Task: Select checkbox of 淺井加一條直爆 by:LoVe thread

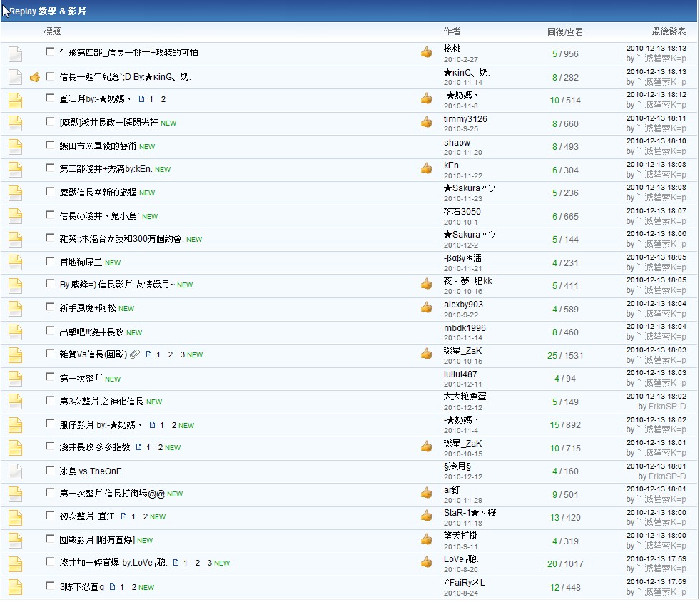Action: tap(50, 562)
